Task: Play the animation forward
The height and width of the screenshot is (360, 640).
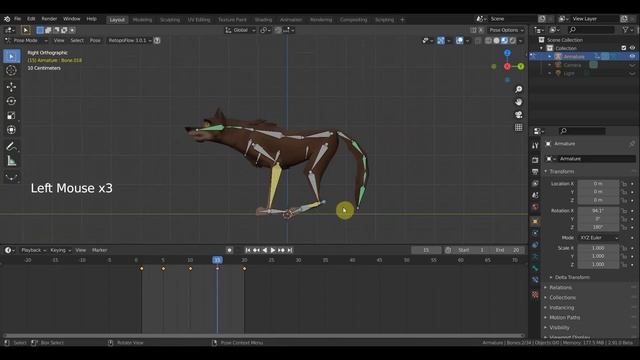Action: [x=273, y=250]
